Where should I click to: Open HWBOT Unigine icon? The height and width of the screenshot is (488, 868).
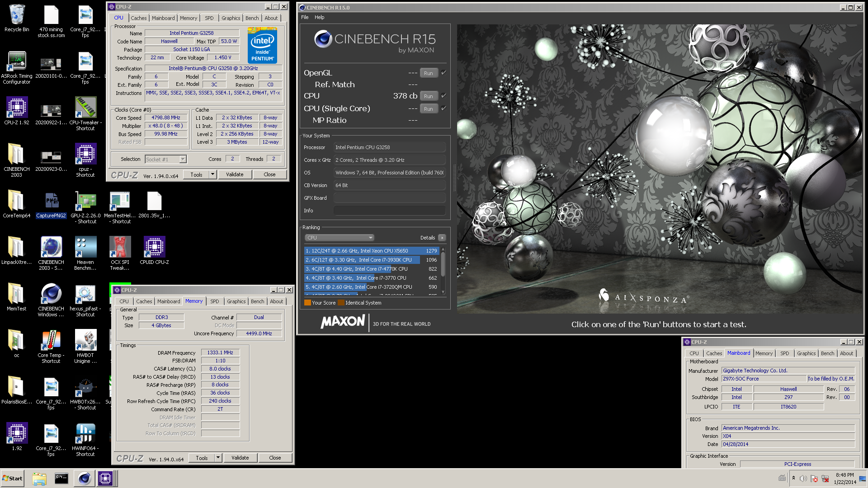[85, 346]
